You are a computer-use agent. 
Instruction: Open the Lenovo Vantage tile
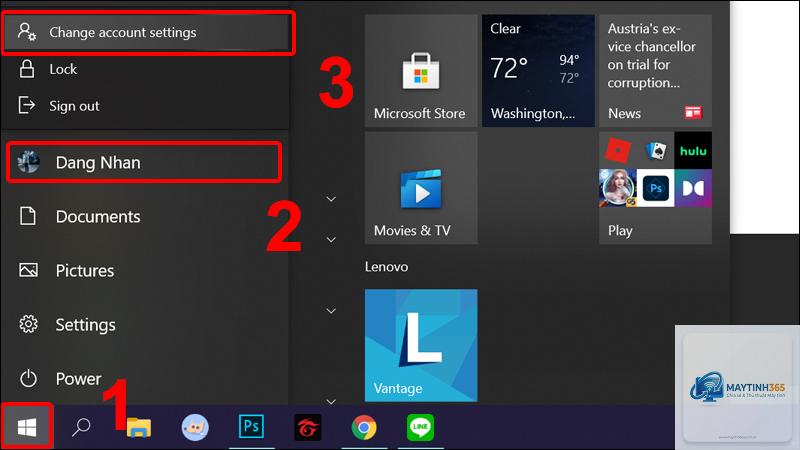(421, 345)
